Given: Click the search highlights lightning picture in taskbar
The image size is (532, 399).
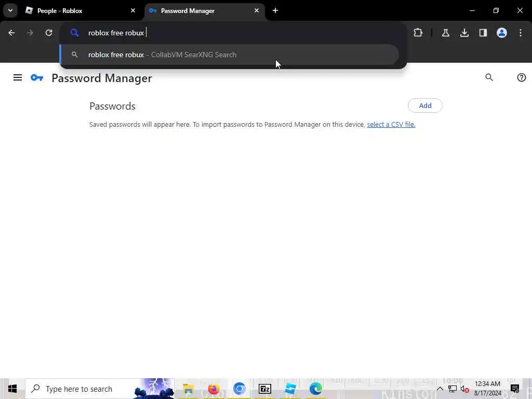Looking at the screenshot, I should 154,389.
